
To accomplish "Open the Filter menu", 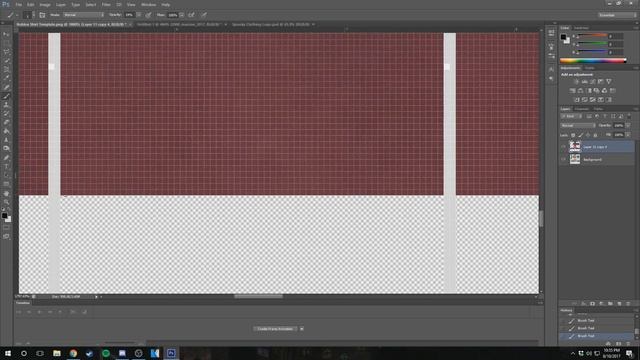I will [106, 4].
